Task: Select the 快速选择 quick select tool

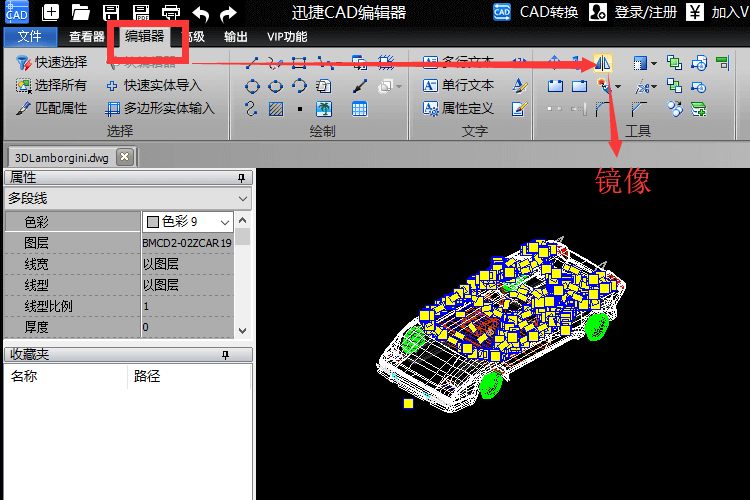Action: (52, 63)
